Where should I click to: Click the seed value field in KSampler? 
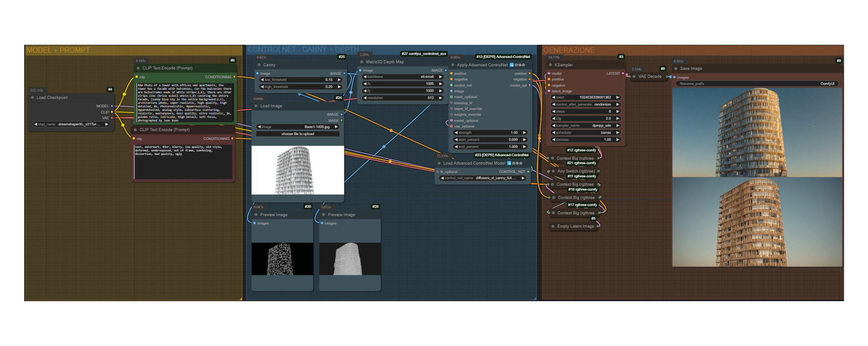(x=585, y=97)
